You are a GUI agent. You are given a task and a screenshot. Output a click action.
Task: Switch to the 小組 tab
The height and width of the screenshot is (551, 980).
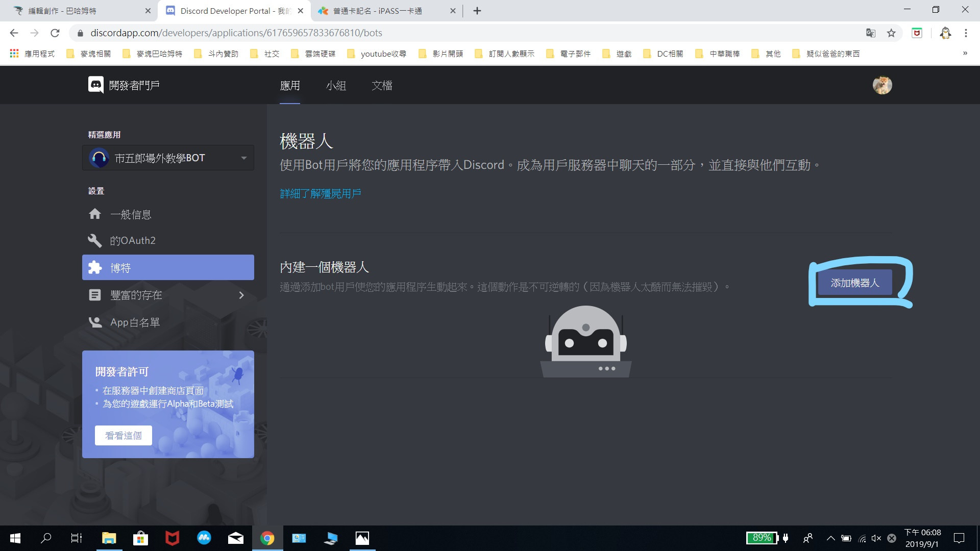coord(336,85)
